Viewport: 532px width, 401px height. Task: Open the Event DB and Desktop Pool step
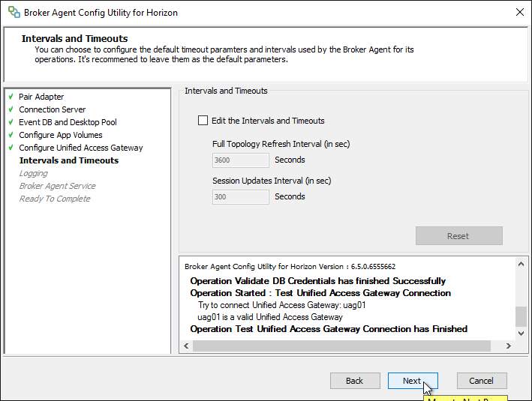68,122
